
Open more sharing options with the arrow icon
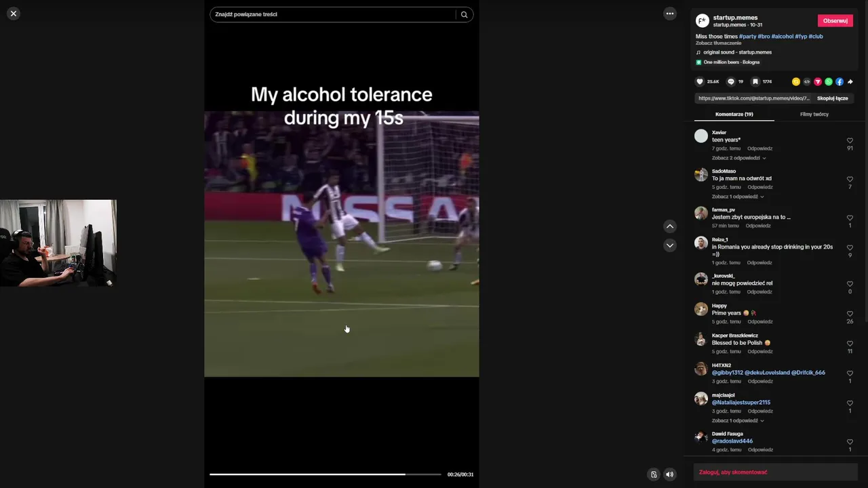pos(850,82)
